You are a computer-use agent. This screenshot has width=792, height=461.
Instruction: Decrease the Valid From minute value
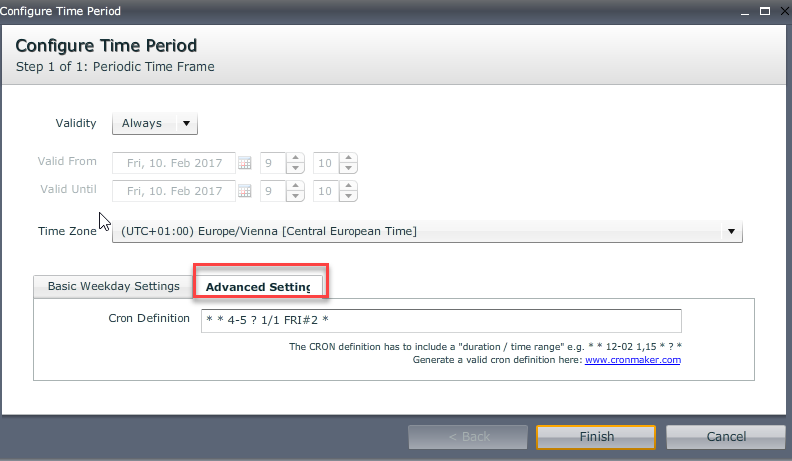pyautogui.click(x=350, y=169)
